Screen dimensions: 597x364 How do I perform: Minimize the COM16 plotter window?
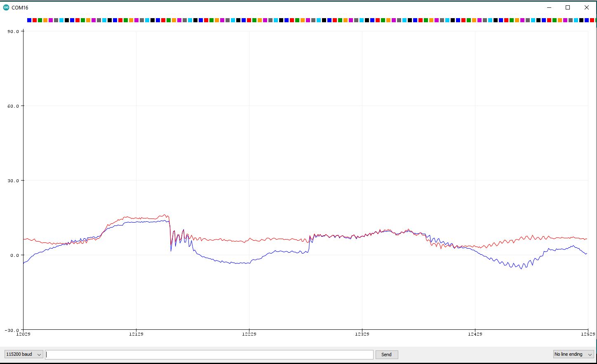click(x=549, y=7)
